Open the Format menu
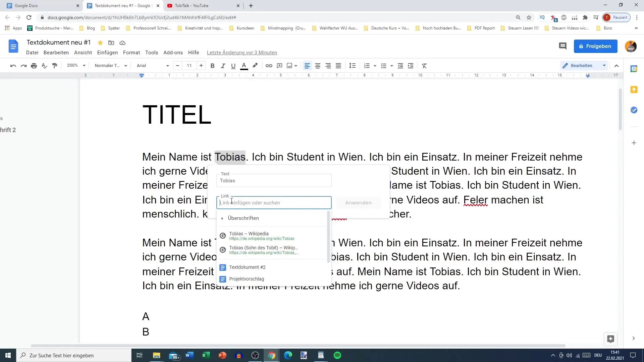 (x=131, y=53)
